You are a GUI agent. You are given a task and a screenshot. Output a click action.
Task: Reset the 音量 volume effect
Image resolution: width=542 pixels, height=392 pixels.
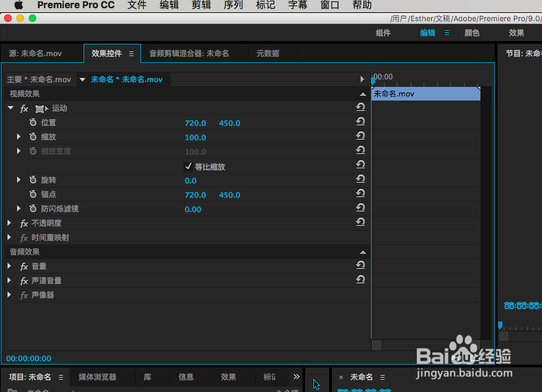click(361, 265)
